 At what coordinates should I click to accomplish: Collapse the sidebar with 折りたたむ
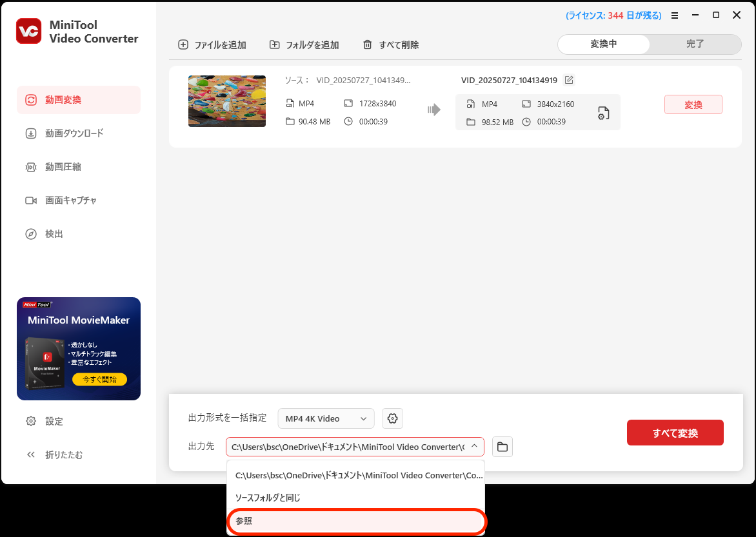[54, 454]
